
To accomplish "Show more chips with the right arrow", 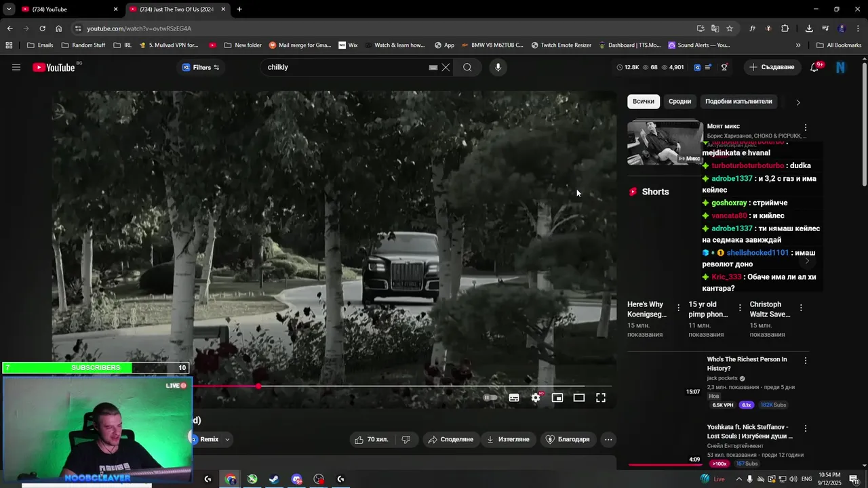I will 798,102.
